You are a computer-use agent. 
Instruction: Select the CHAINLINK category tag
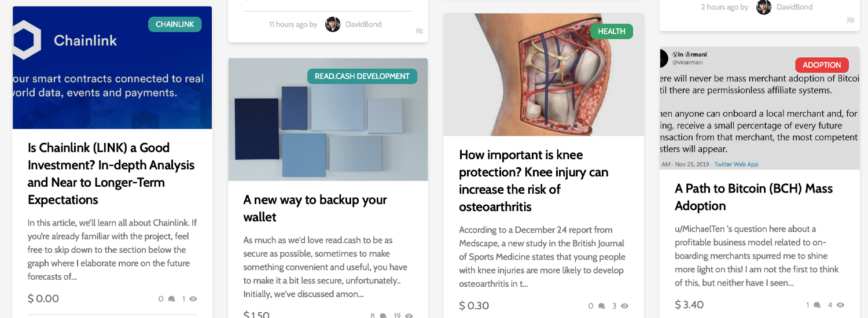(x=175, y=24)
